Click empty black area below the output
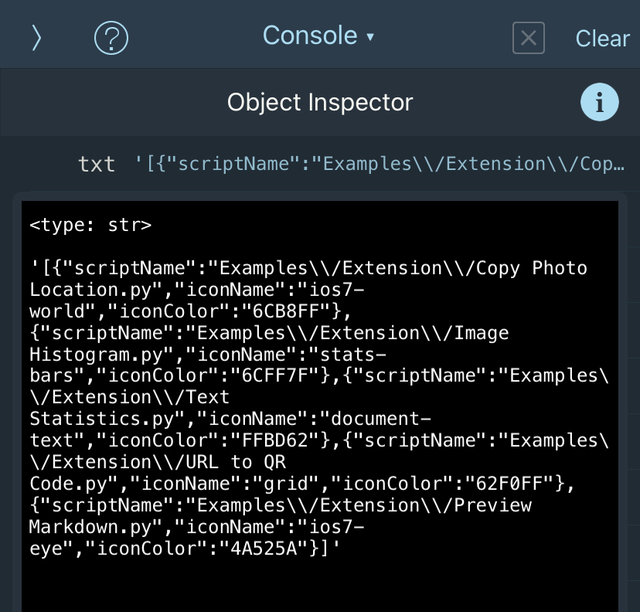This screenshot has height=612, width=640. pyautogui.click(x=320, y=586)
